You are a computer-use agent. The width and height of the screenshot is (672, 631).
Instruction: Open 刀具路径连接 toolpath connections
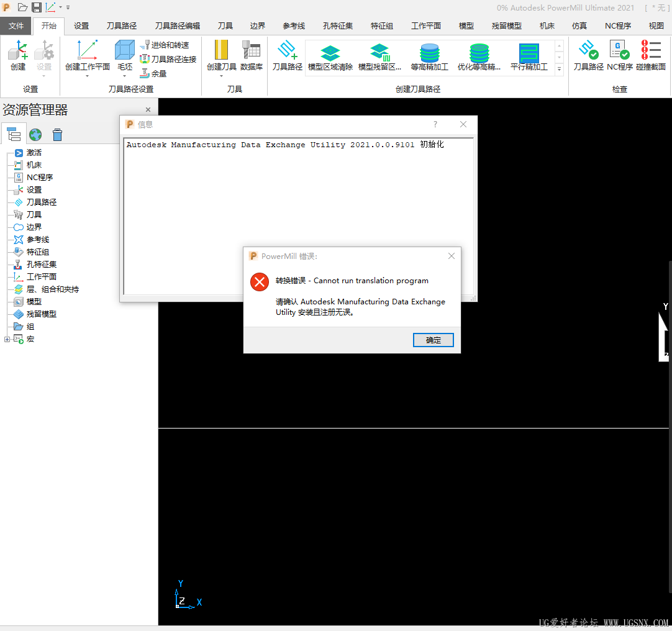[168, 59]
